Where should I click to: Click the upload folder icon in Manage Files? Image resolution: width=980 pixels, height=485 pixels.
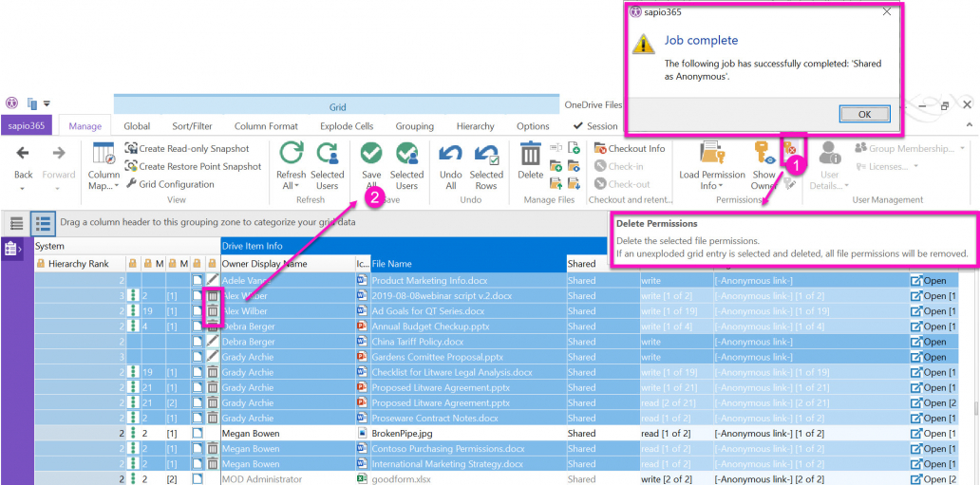(556, 184)
